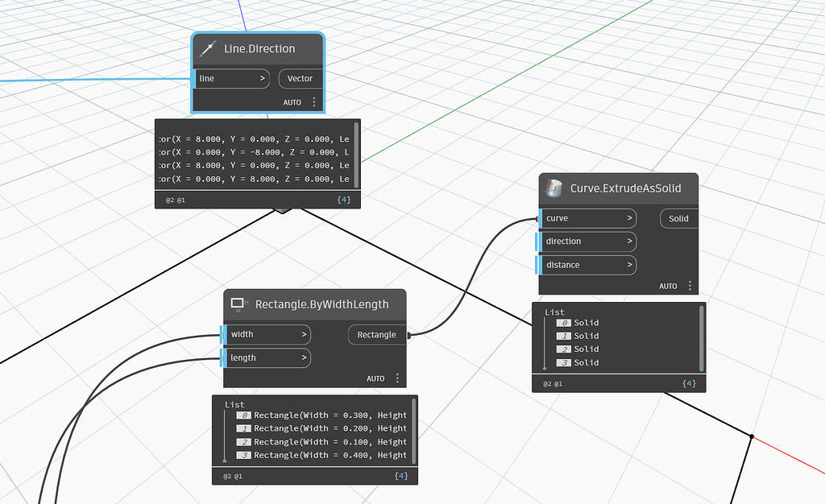
Task: Click the {4} count indicator on the Rectangle preview
Action: pos(400,476)
